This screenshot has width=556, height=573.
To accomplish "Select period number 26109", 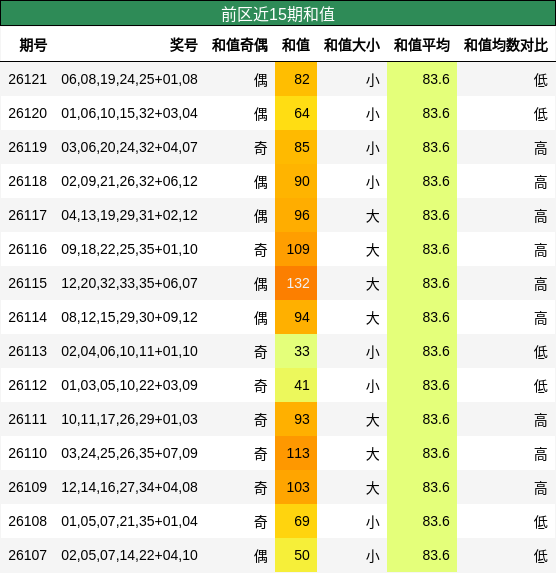I will coord(28,487).
